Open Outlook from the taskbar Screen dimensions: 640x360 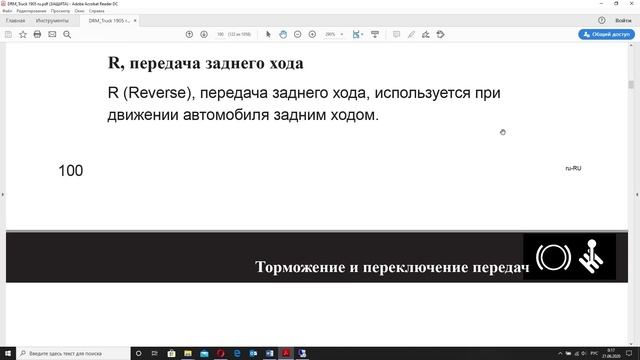click(x=253, y=353)
